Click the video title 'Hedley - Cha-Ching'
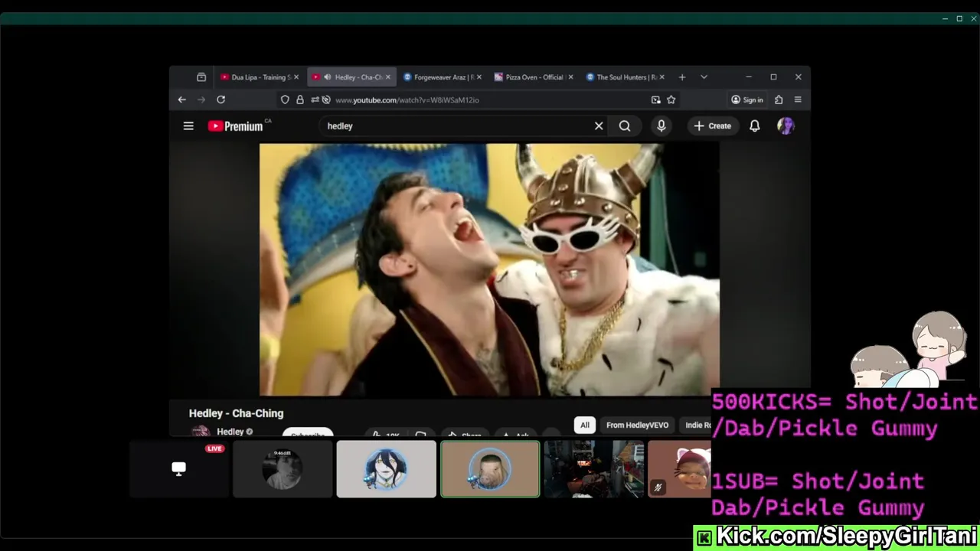 [x=236, y=413]
